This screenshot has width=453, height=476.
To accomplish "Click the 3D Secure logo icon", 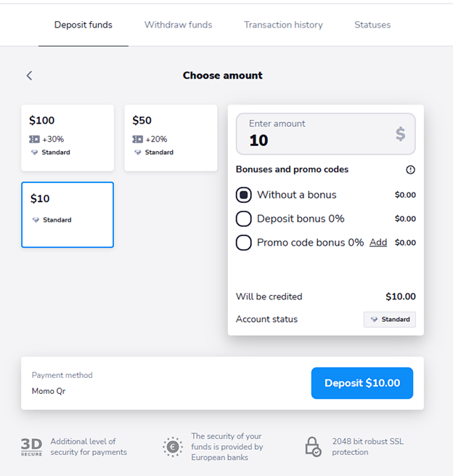I will (x=31, y=447).
